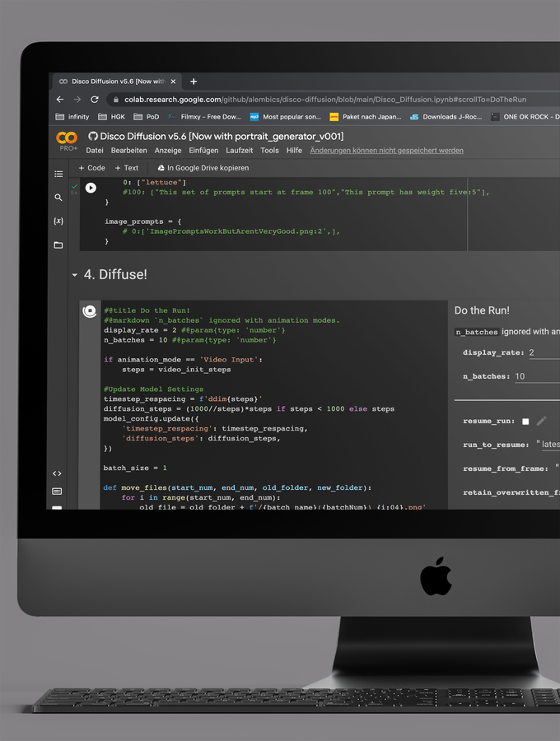Open the Anzeige menu
This screenshot has width=560, height=741.
click(168, 151)
